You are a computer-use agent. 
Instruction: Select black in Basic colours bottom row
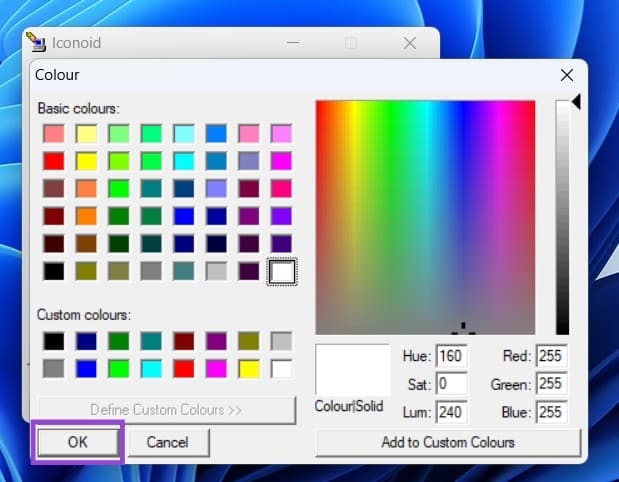point(54,272)
